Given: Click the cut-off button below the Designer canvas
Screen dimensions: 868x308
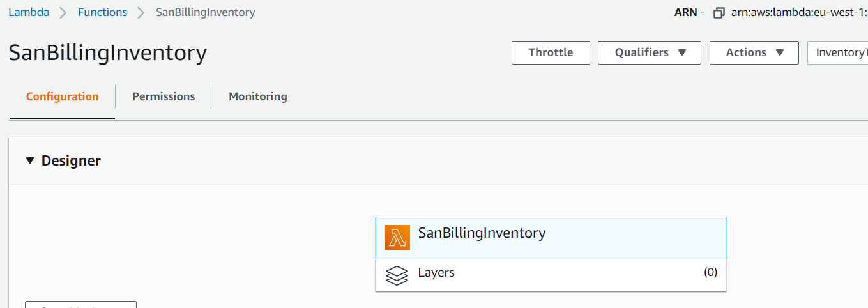Looking at the screenshot, I should pyautogui.click(x=80, y=304).
